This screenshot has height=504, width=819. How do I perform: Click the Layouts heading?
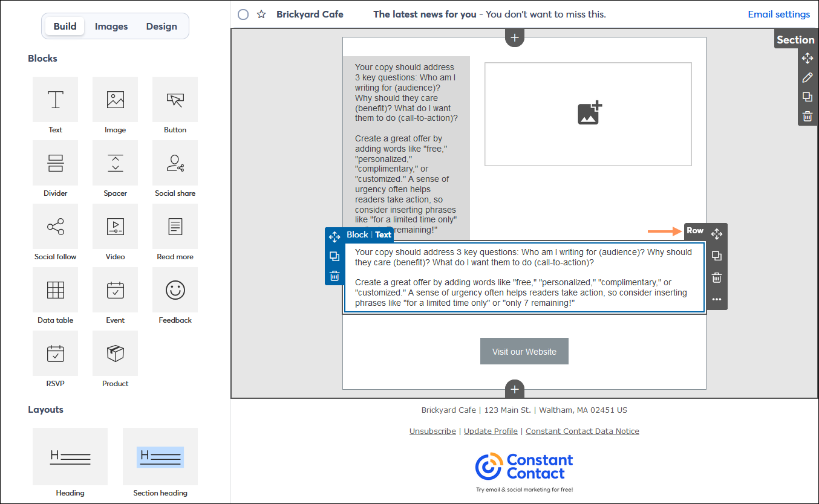coord(45,410)
